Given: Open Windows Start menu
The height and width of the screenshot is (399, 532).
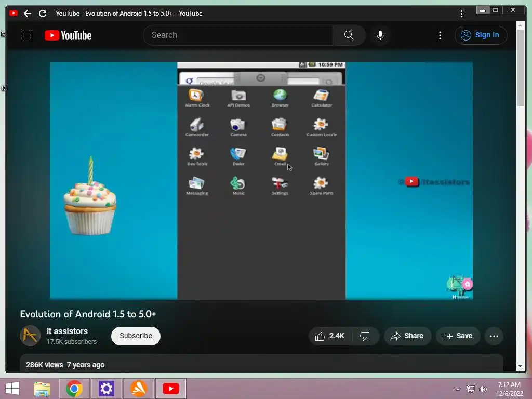Looking at the screenshot, I should pyautogui.click(x=12, y=389).
